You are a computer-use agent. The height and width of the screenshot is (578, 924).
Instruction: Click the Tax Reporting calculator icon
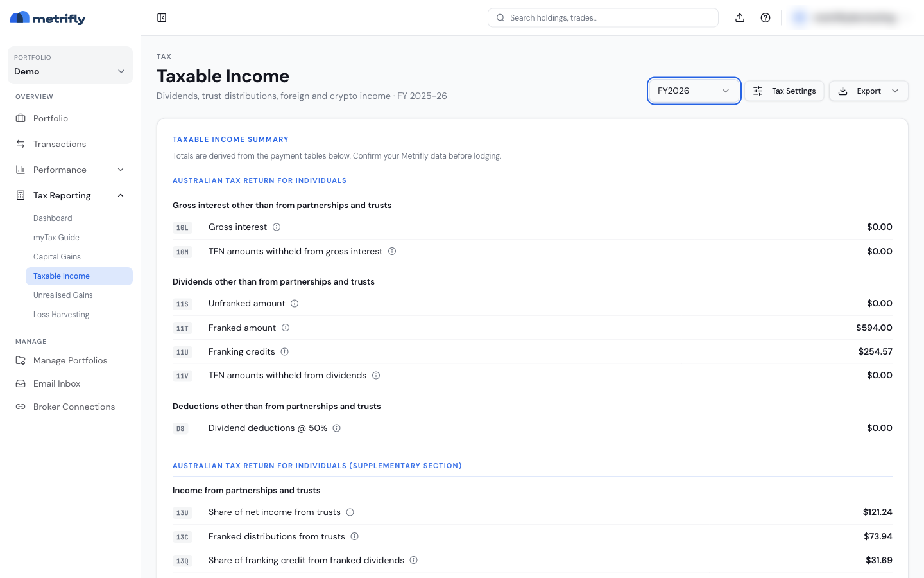tap(21, 195)
